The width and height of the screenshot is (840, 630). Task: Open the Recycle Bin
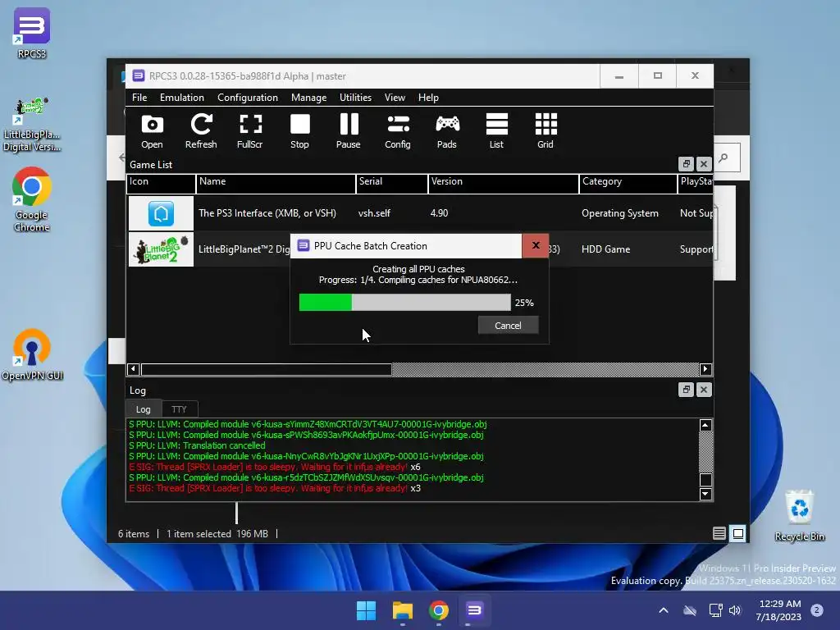[800, 515]
